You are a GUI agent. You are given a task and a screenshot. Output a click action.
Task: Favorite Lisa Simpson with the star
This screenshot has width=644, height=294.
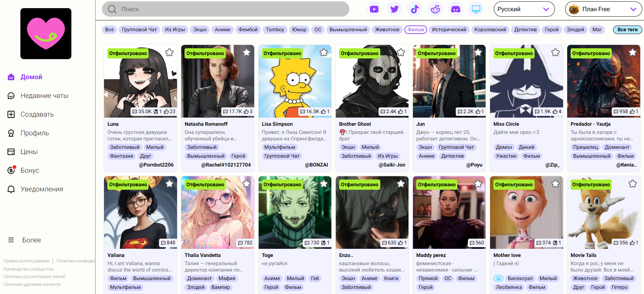click(324, 52)
